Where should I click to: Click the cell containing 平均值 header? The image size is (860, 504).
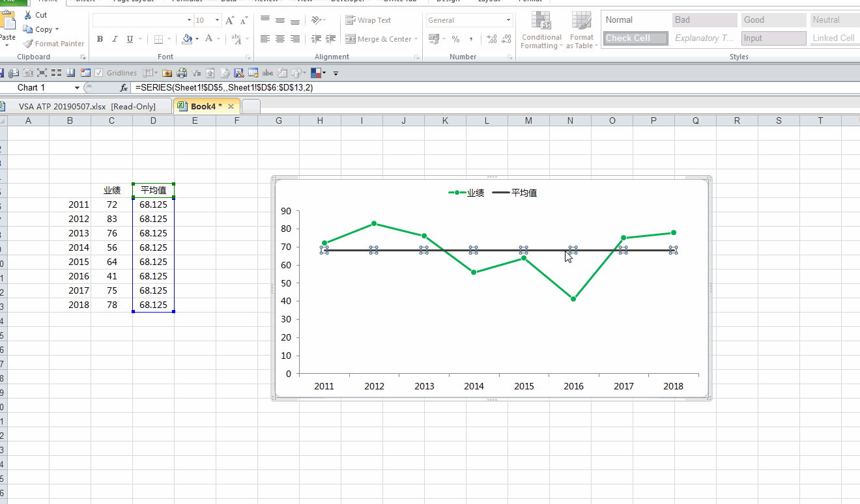click(x=153, y=191)
